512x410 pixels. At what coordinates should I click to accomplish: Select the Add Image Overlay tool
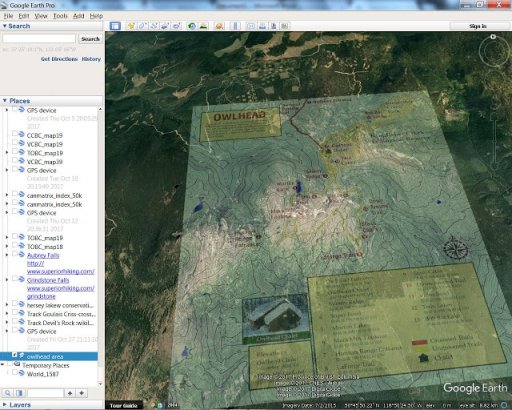pyautogui.click(x=165, y=26)
